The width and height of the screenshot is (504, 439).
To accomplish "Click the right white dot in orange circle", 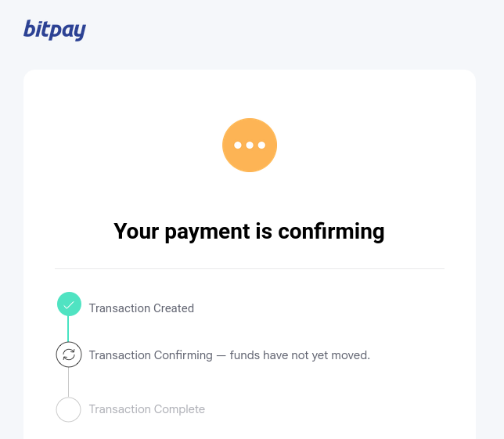I will (261, 146).
